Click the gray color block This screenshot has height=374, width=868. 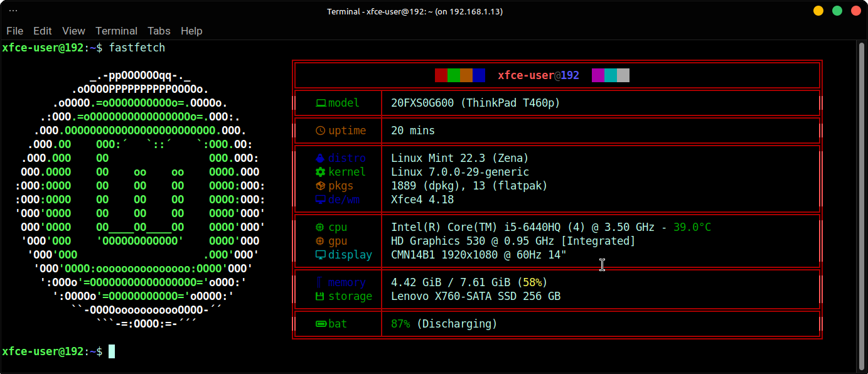click(x=623, y=75)
